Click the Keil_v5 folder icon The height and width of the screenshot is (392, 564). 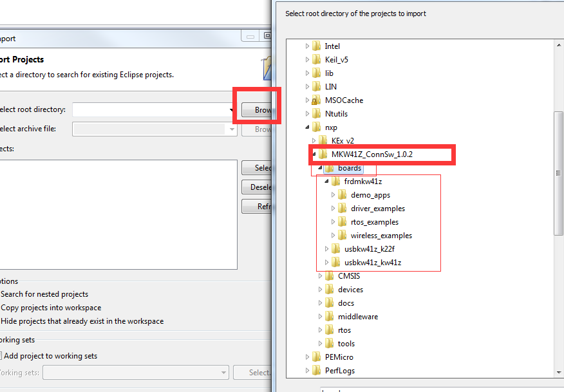[x=317, y=60]
